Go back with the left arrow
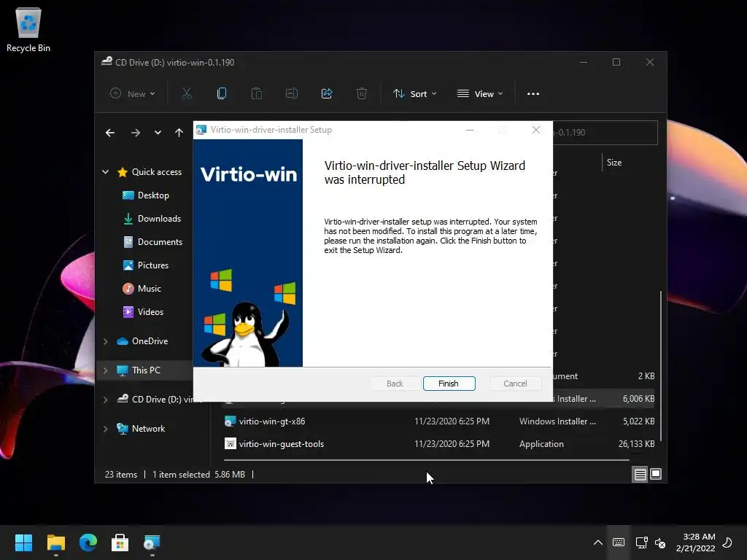Viewport: 747px width, 560px height. click(x=110, y=133)
